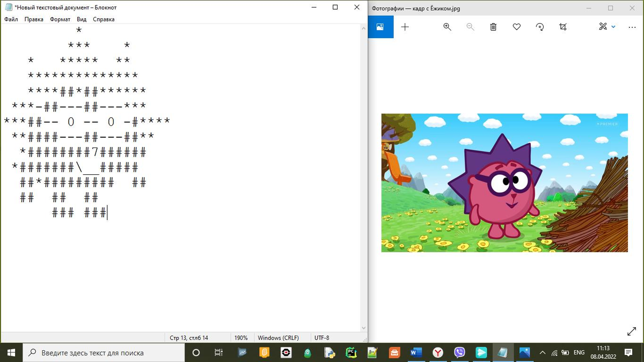This screenshot has width=644, height=362.
Task: Open Viber from the taskbar
Action: pos(459,352)
